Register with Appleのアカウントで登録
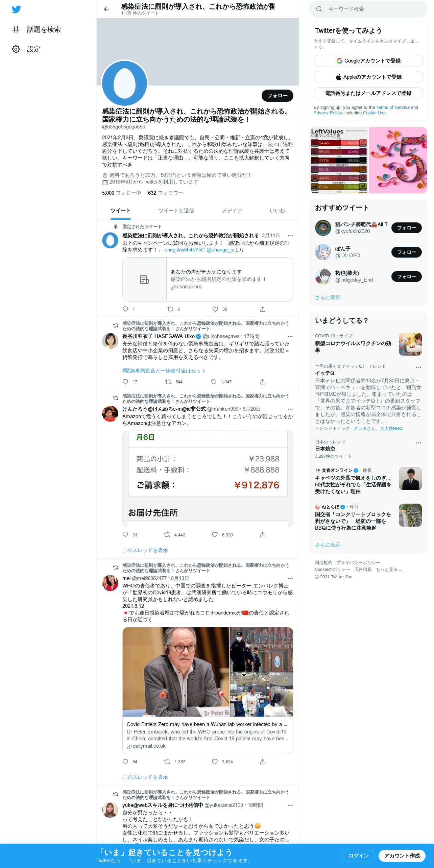The height and width of the screenshot is (868, 434). (x=368, y=77)
